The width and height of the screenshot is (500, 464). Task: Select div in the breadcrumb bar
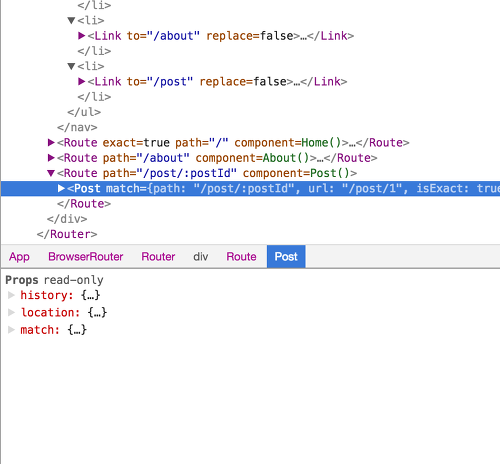[x=201, y=257]
